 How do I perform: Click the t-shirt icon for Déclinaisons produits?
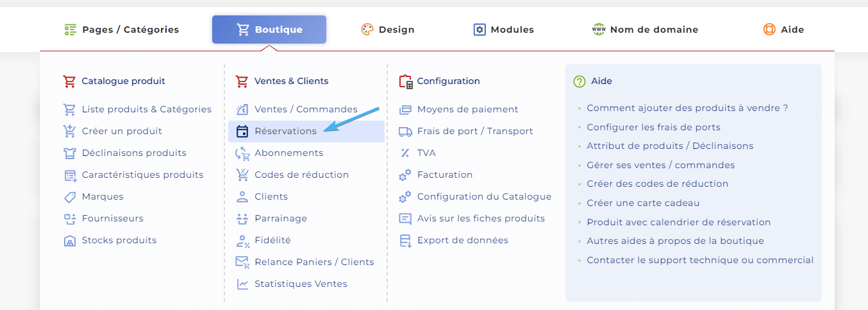(70, 153)
